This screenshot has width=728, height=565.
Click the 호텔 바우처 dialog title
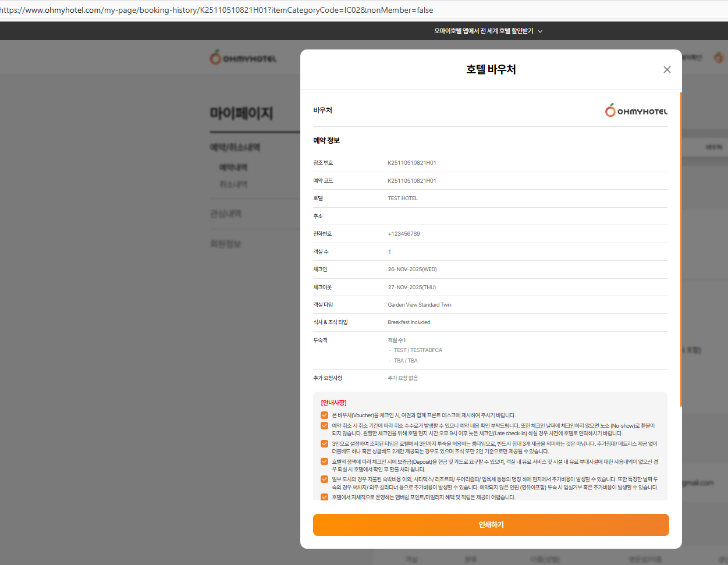(491, 69)
